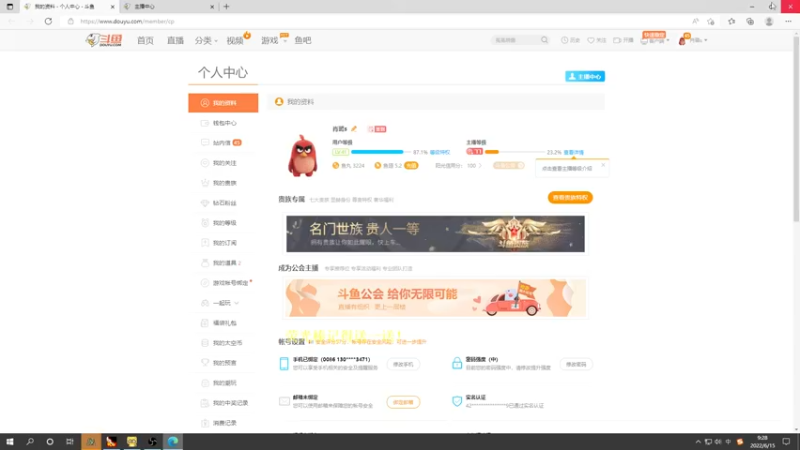Open the 斗鱼公会 给你无限可能 banner
Image resolution: width=800 pixels, height=450 pixels.
[x=435, y=298]
